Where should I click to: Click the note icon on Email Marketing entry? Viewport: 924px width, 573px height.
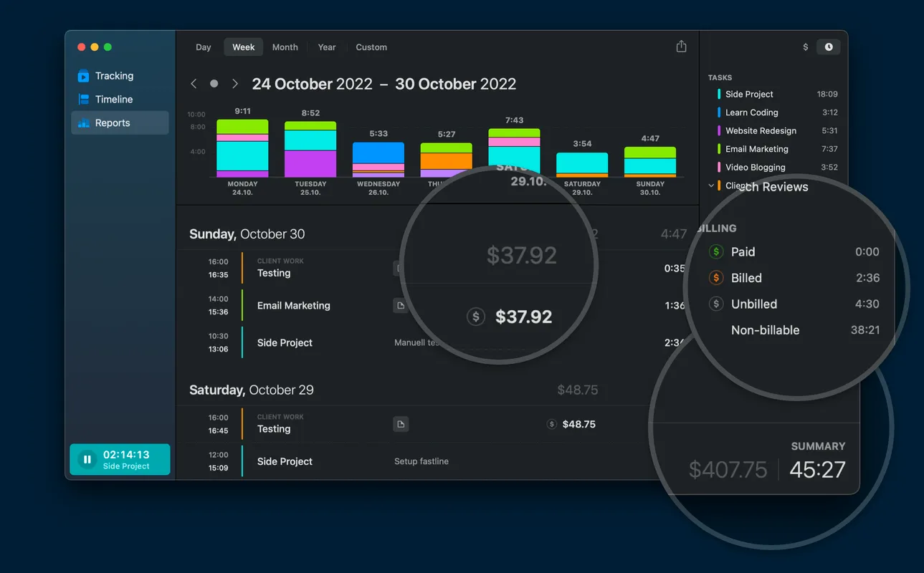401,306
